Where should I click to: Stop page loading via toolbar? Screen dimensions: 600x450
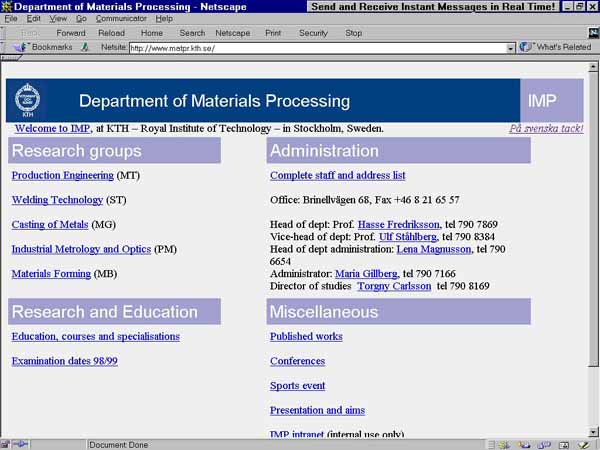click(353, 33)
